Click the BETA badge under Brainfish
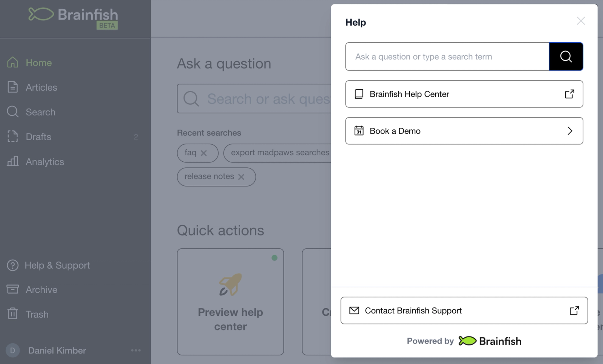Viewport: 603px width, 364px height. (x=107, y=25)
